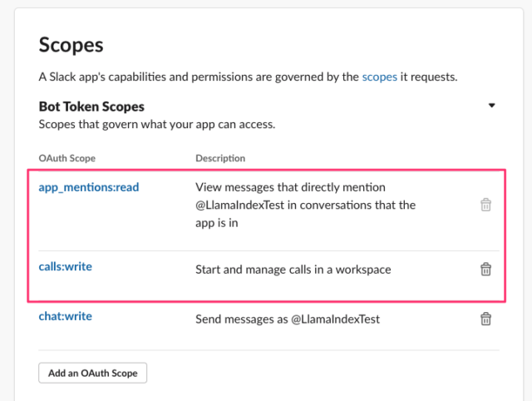
Task: Select the Bot Token Scopes section title
Action: (91, 106)
